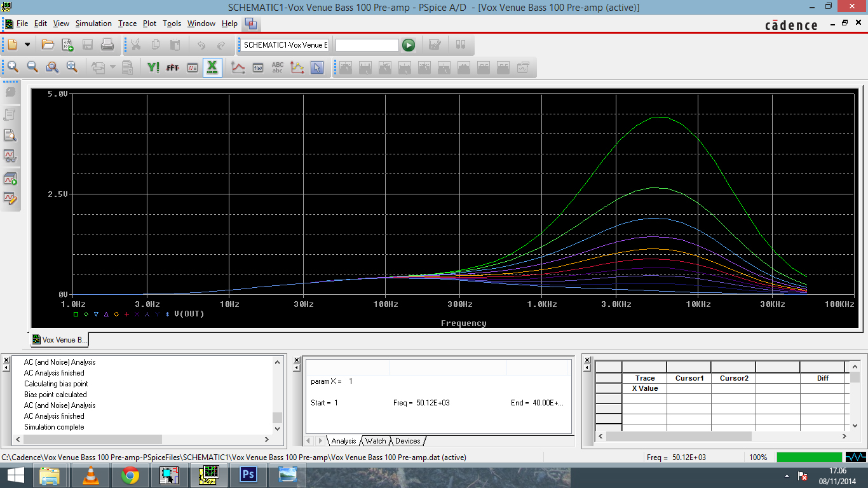Click the Zoom In magnifier icon
This screenshot has width=868, height=488.
(13, 67)
